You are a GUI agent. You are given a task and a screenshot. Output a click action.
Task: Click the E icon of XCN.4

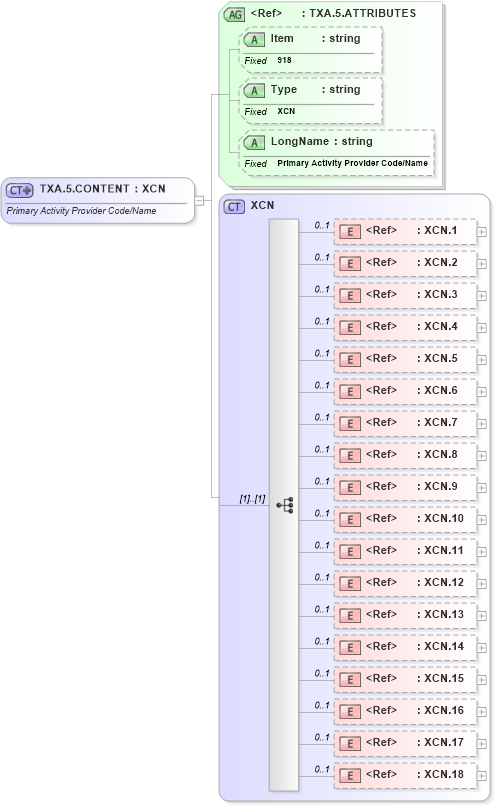(350, 328)
